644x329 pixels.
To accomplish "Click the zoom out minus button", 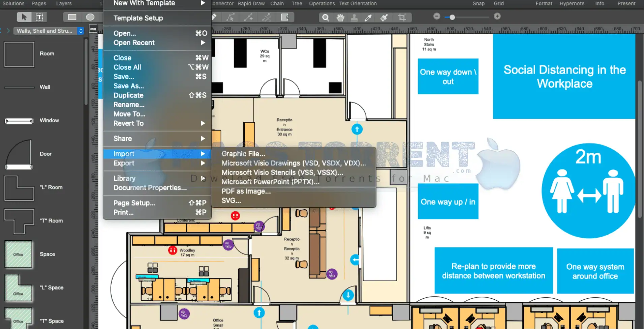I will coord(437,16).
